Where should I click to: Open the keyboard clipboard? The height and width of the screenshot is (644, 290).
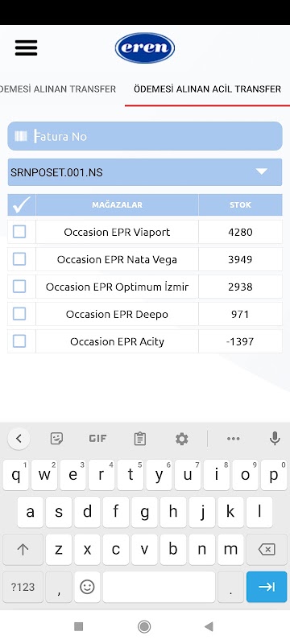[140, 439]
